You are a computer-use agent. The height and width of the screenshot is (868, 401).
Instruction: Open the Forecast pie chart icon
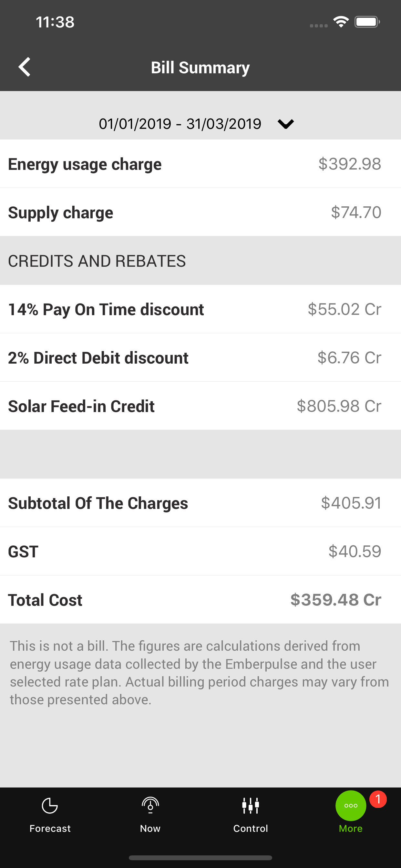[50, 806]
